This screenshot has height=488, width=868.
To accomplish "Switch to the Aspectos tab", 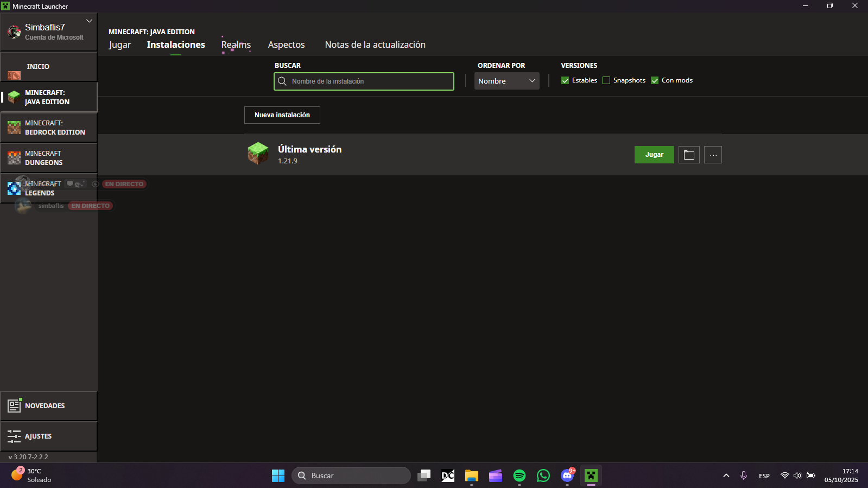I will 286,45.
